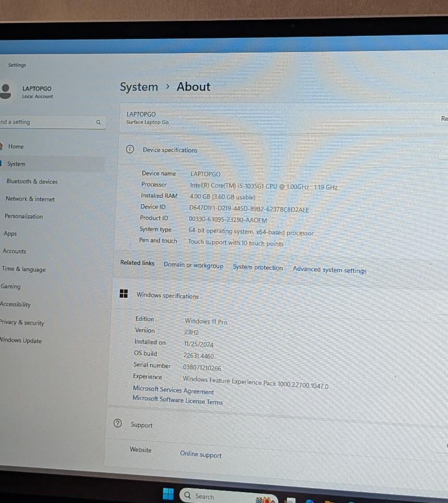The image size is (448, 503).
Task: Click the Windows Start logo on taskbar
Action: click(168, 493)
